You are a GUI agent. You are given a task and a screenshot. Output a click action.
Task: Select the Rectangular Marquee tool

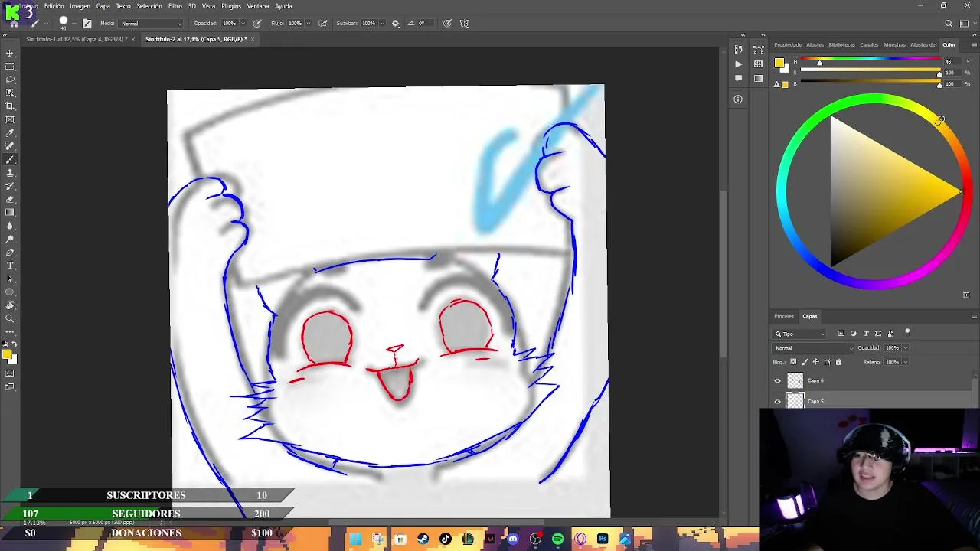coord(10,67)
